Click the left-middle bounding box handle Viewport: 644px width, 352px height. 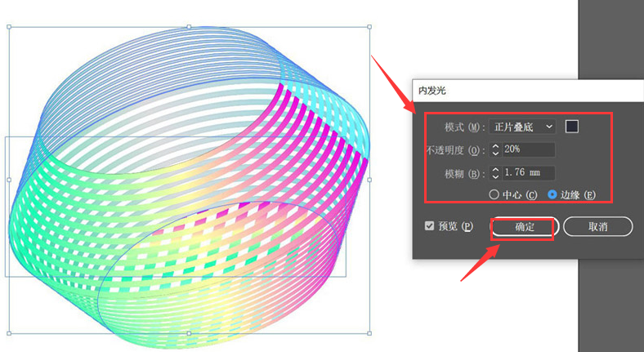tap(9, 180)
